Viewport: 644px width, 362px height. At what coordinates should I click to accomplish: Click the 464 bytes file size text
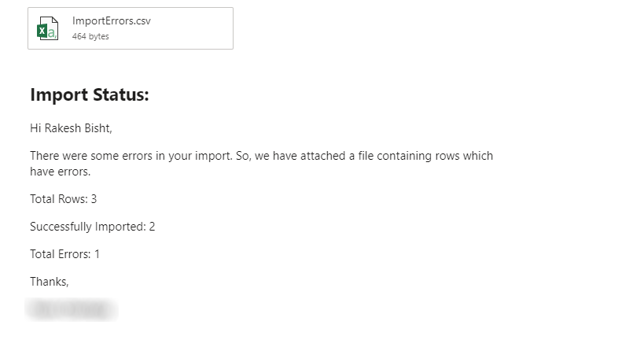[90, 36]
